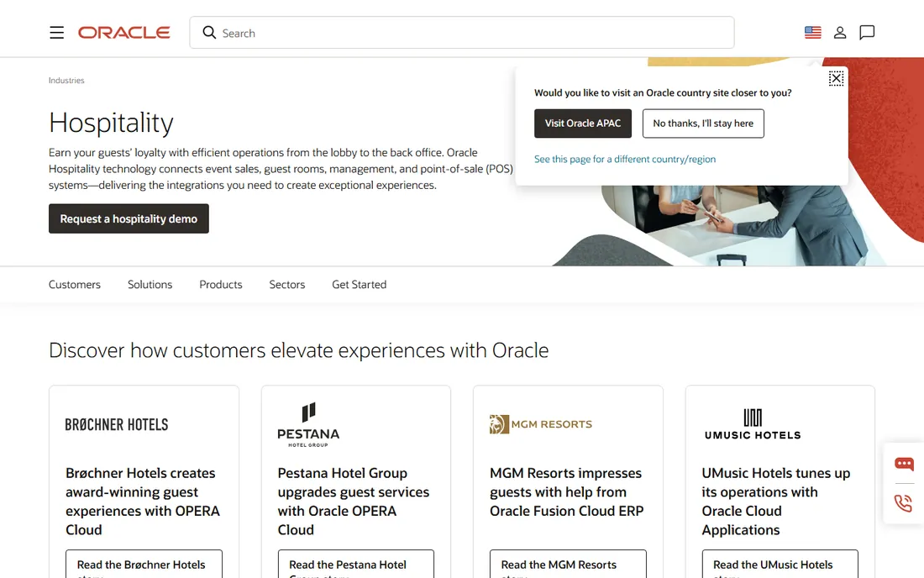Click the phone call icon
The height and width of the screenshot is (578, 924).
tap(903, 502)
